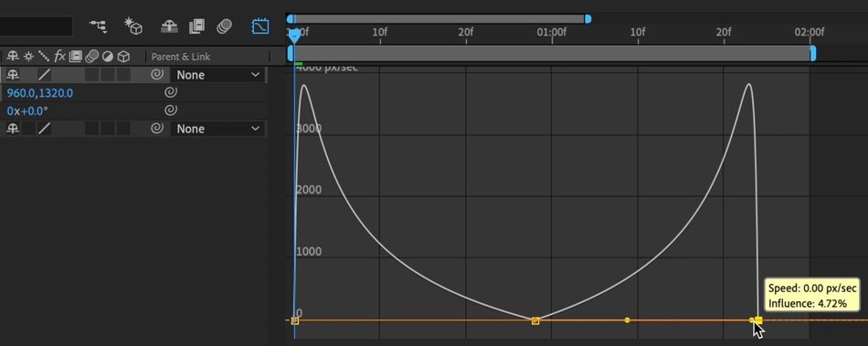868x346 pixels.
Task: Select the first keyframe at 0f
Action: (294, 320)
